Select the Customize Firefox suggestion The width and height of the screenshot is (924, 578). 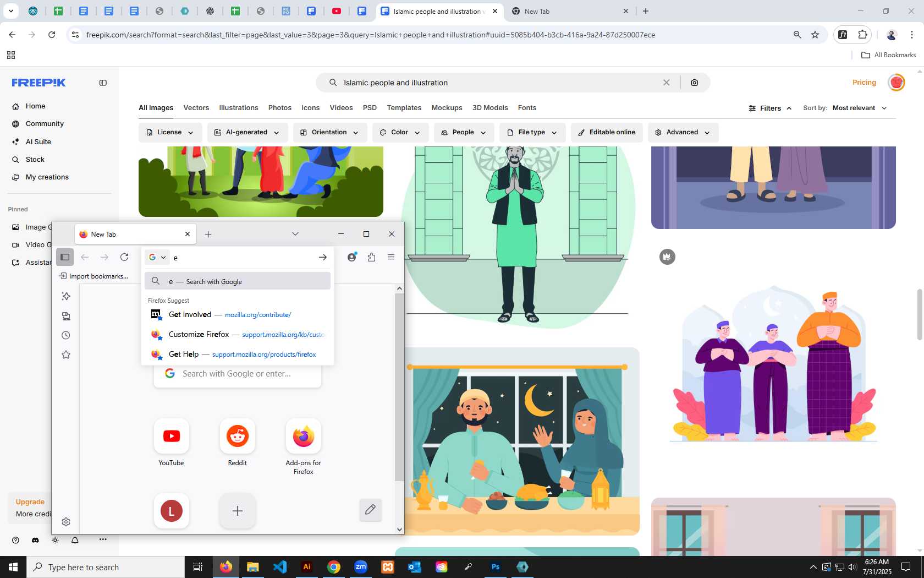pos(238,335)
